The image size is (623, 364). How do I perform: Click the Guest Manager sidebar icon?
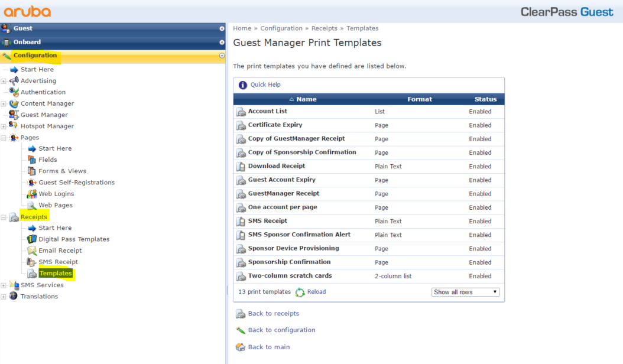[14, 115]
